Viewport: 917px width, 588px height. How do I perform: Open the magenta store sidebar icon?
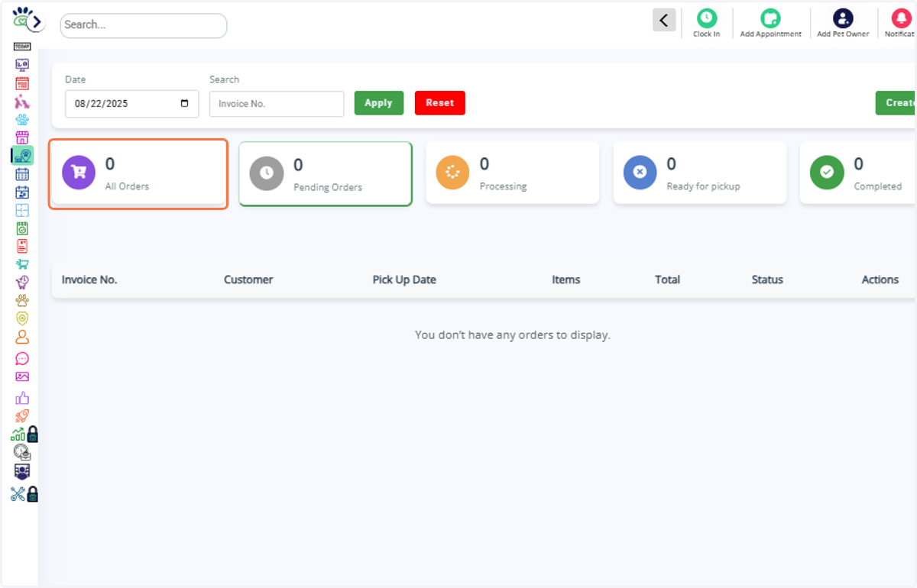[22, 138]
